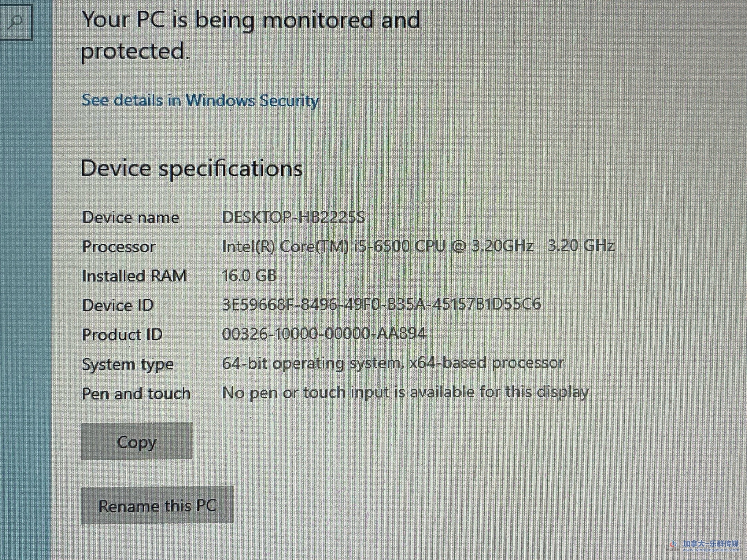This screenshot has height=560, width=747.
Task: Click the Product ID label
Action: [122, 334]
